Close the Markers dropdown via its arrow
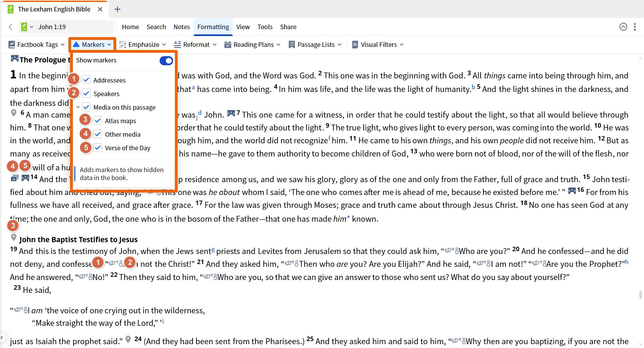Screen dimensions: 644x348 coord(109,44)
